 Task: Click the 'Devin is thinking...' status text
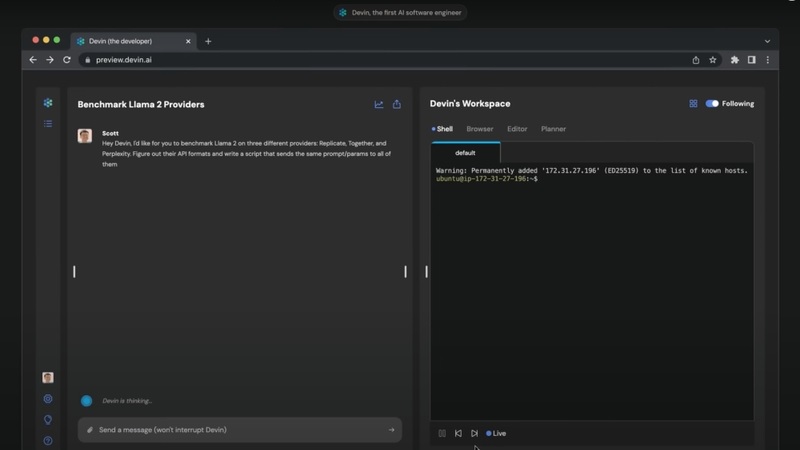click(x=127, y=401)
